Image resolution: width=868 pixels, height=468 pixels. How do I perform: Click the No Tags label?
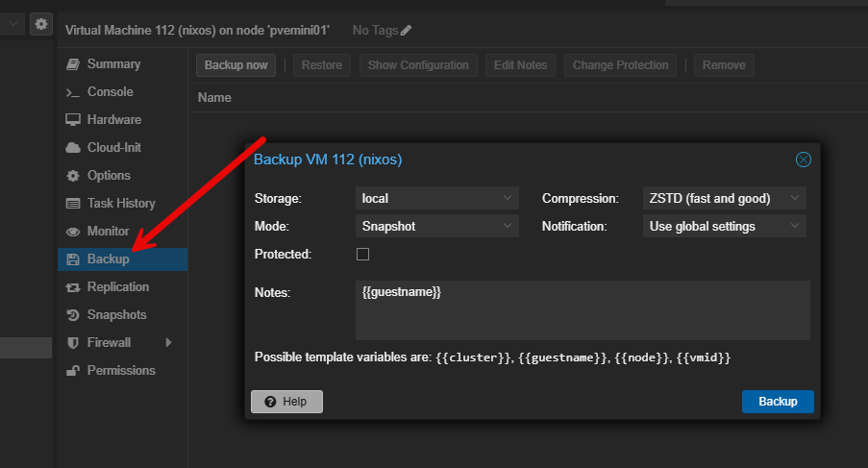click(x=375, y=31)
